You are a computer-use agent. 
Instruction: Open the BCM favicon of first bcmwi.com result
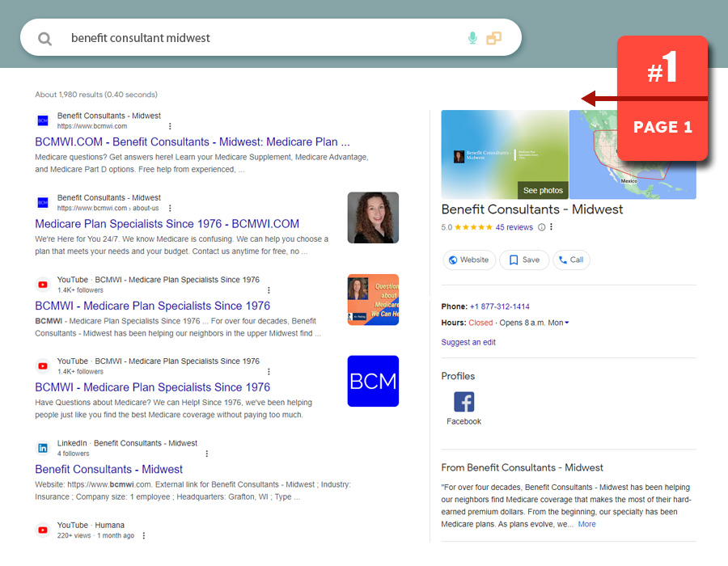tap(43, 120)
